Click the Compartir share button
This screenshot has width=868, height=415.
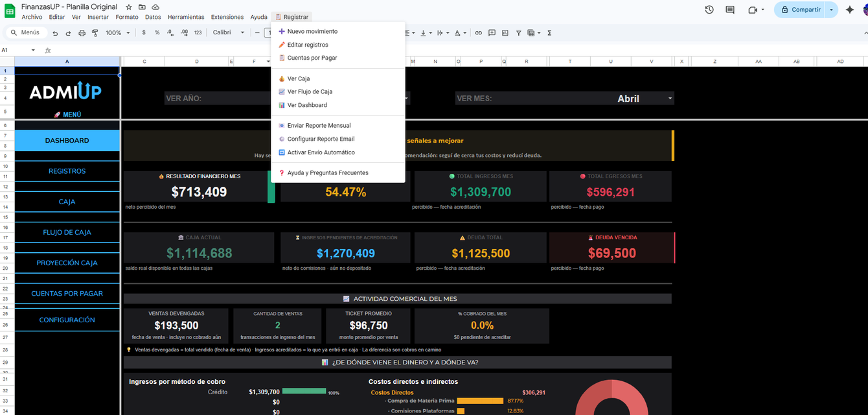click(x=800, y=10)
